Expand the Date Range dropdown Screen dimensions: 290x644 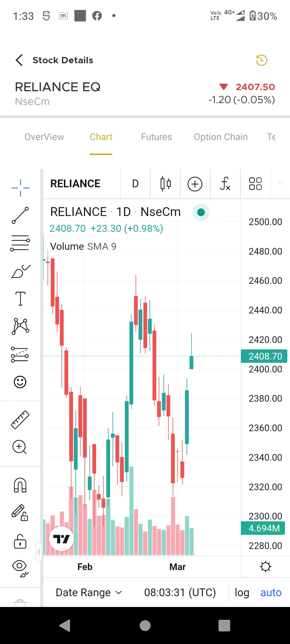tap(89, 592)
